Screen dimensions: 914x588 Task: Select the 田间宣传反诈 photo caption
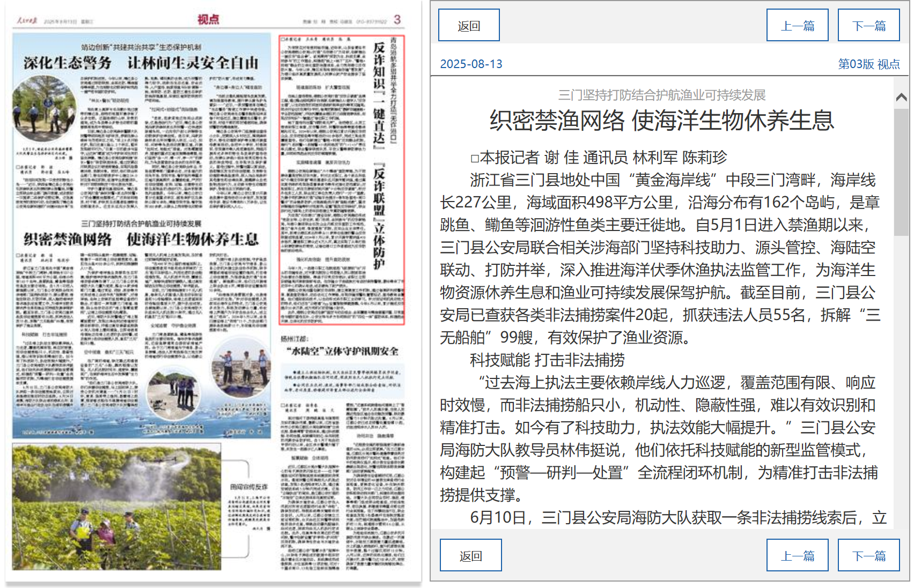pos(248,487)
